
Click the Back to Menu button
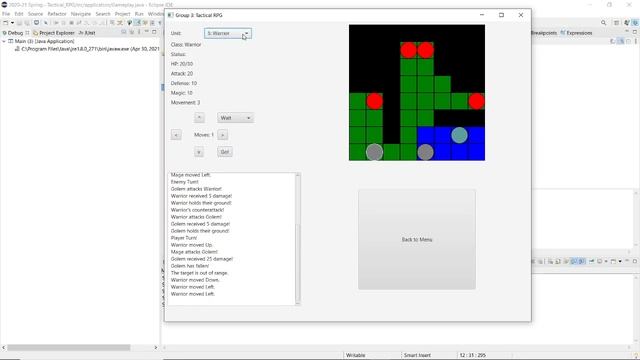(x=417, y=240)
